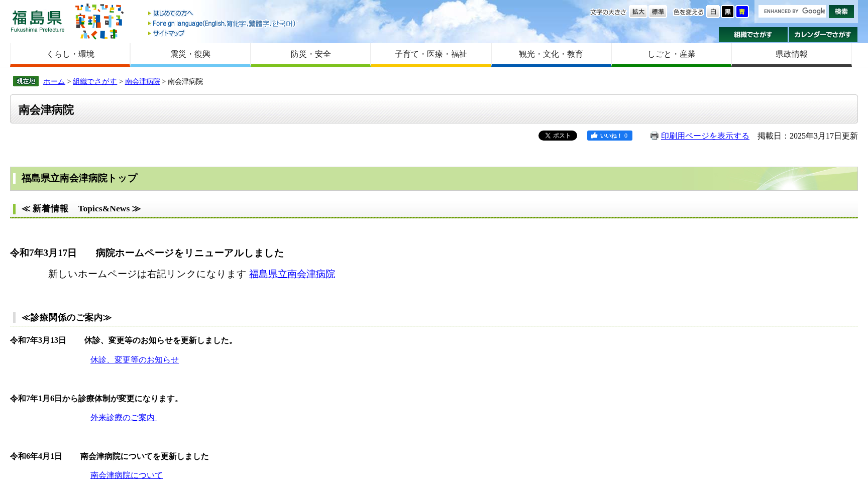Enlarge text with 拡大 button
The image size is (868, 502).
click(638, 12)
